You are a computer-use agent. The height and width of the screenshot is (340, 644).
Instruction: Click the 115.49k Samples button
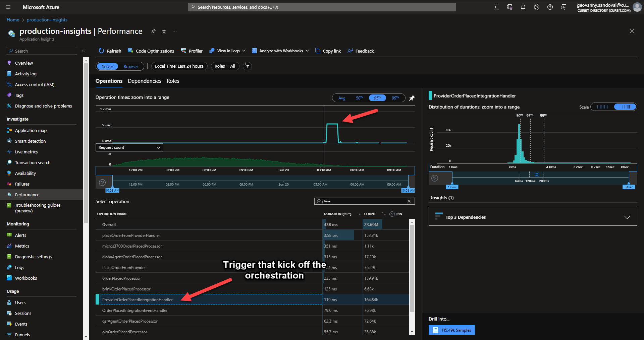pyautogui.click(x=451, y=330)
